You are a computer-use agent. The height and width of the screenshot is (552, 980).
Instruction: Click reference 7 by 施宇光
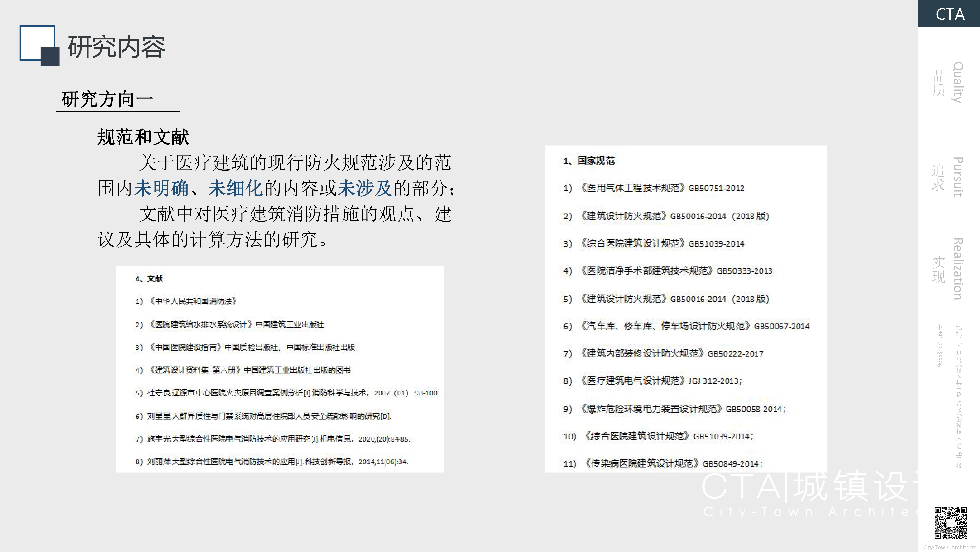273,439
